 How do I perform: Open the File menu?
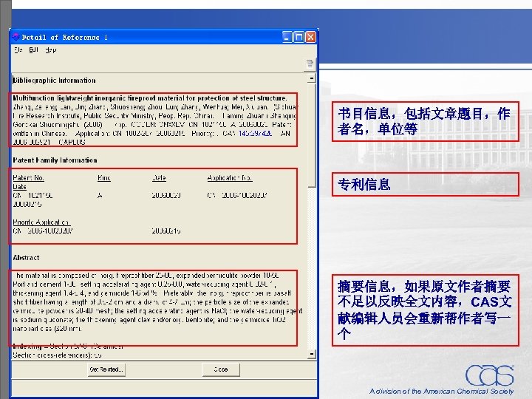(x=18, y=50)
